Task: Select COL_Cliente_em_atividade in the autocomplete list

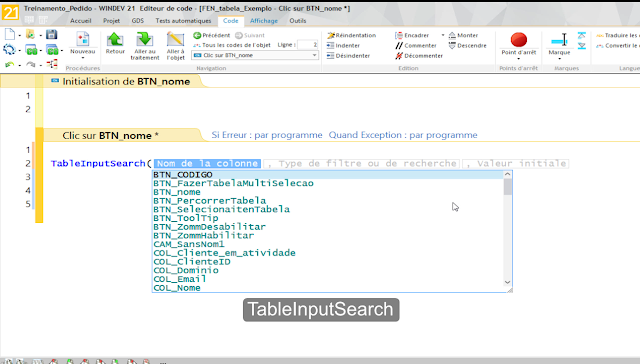Action: click(x=329, y=253)
